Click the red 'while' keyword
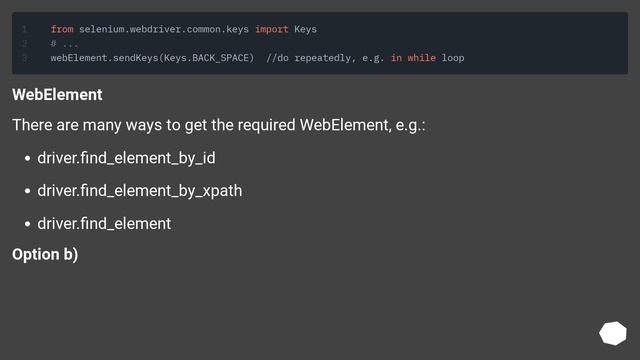 point(421,58)
